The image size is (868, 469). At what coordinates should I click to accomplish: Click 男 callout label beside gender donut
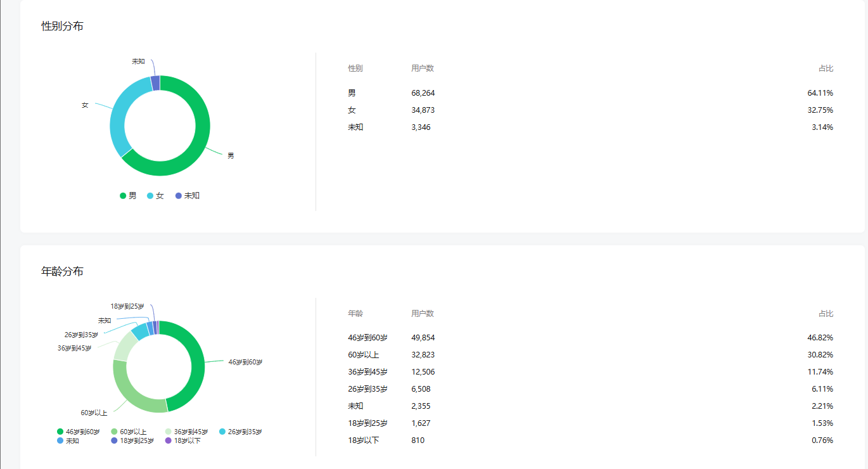[x=231, y=156]
